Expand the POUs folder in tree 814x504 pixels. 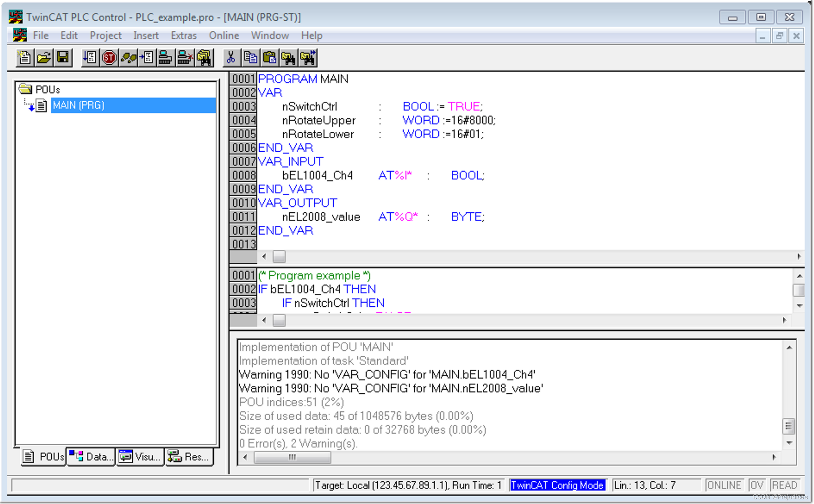(26, 89)
